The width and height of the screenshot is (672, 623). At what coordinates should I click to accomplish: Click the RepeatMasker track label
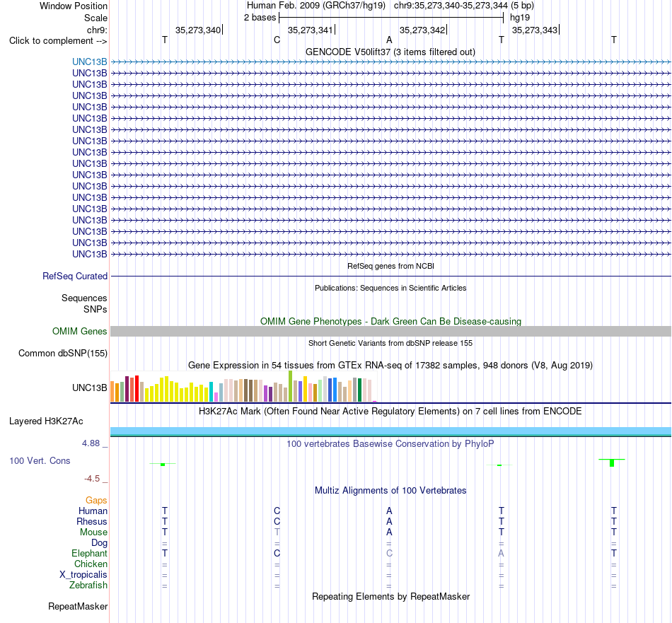pos(78,606)
